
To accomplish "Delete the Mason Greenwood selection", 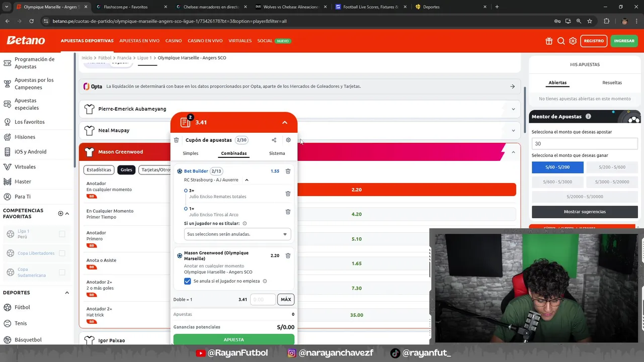I will tap(288, 255).
